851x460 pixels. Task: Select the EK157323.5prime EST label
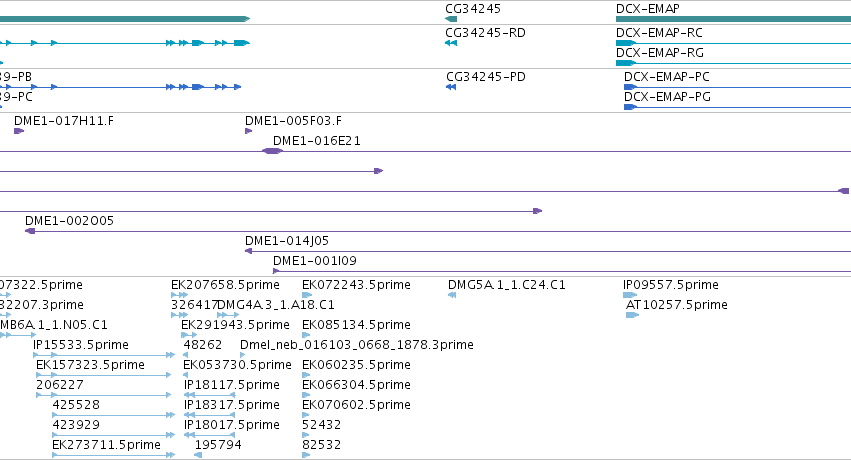(x=90, y=365)
